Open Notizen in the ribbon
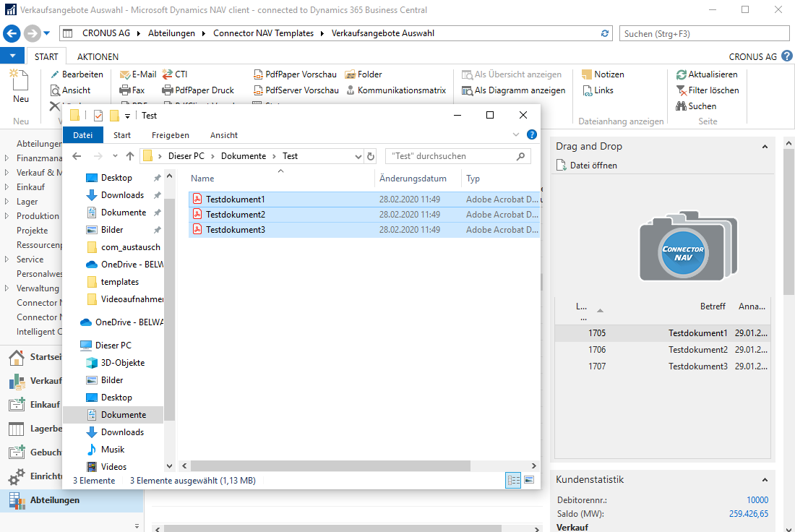 tap(603, 74)
